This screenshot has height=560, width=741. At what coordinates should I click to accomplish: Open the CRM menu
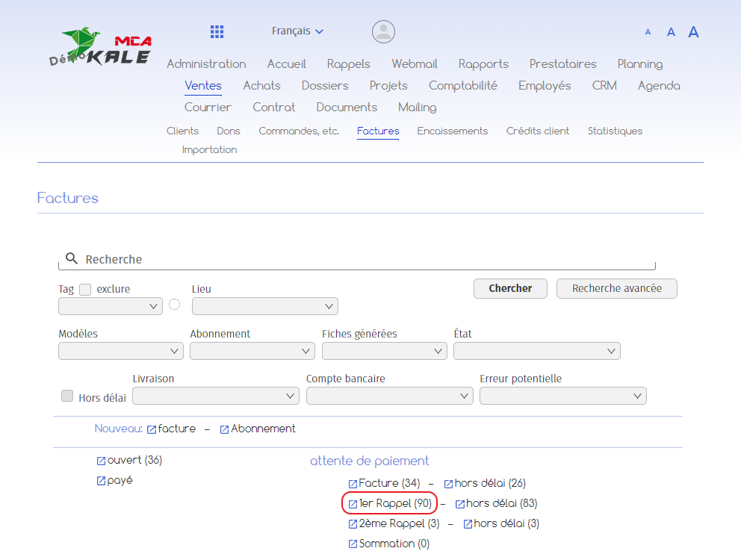tap(604, 86)
